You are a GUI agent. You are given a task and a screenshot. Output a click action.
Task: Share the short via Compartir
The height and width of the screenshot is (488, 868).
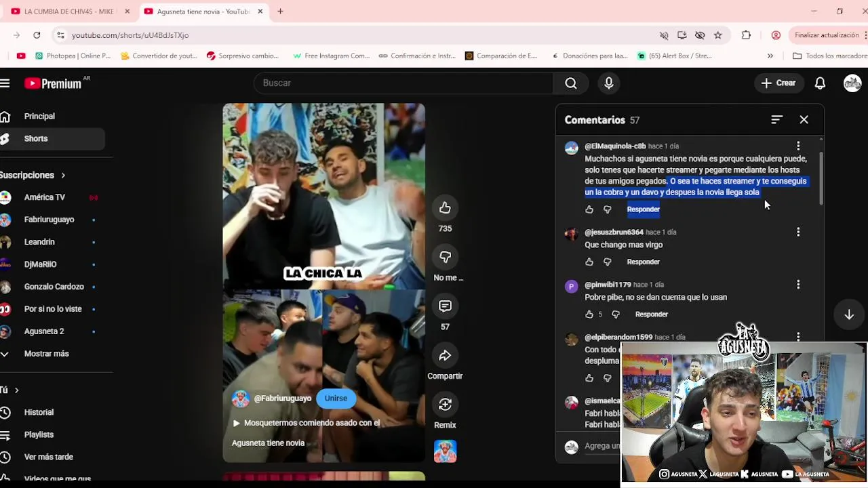(x=445, y=356)
